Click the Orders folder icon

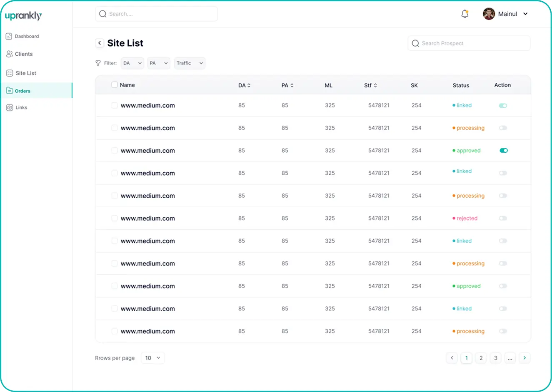click(x=9, y=91)
